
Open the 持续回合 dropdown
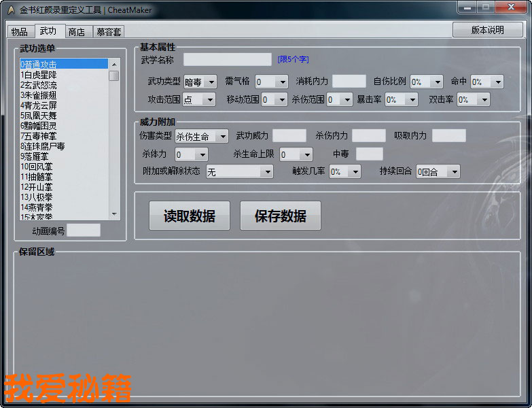438,171
